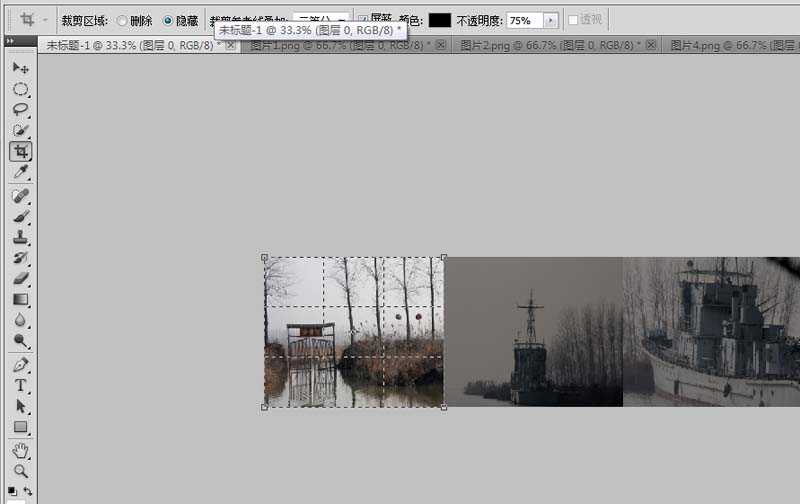Activate the Zoom tool
This screenshot has height=504, width=800.
point(20,471)
